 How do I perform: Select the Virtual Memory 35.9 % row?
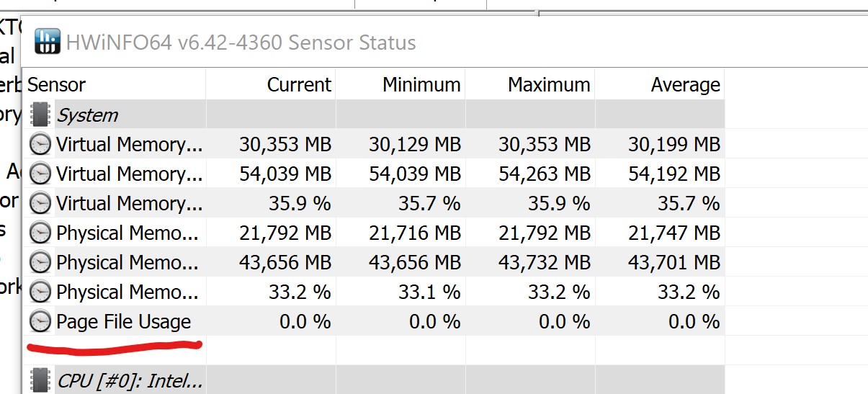pyautogui.click(x=374, y=203)
